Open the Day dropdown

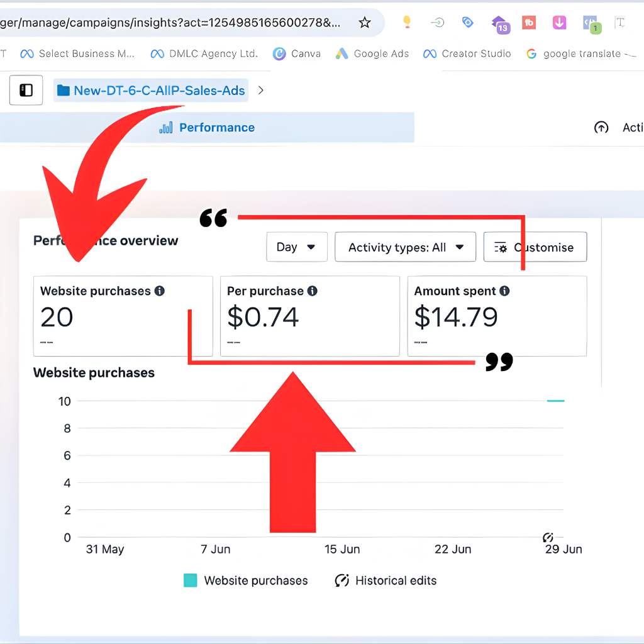click(296, 247)
